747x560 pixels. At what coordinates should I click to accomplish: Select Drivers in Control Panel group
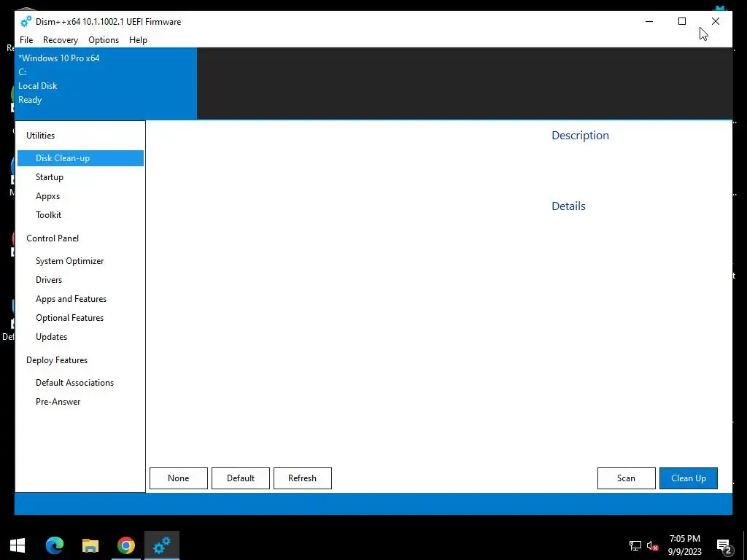tap(49, 280)
